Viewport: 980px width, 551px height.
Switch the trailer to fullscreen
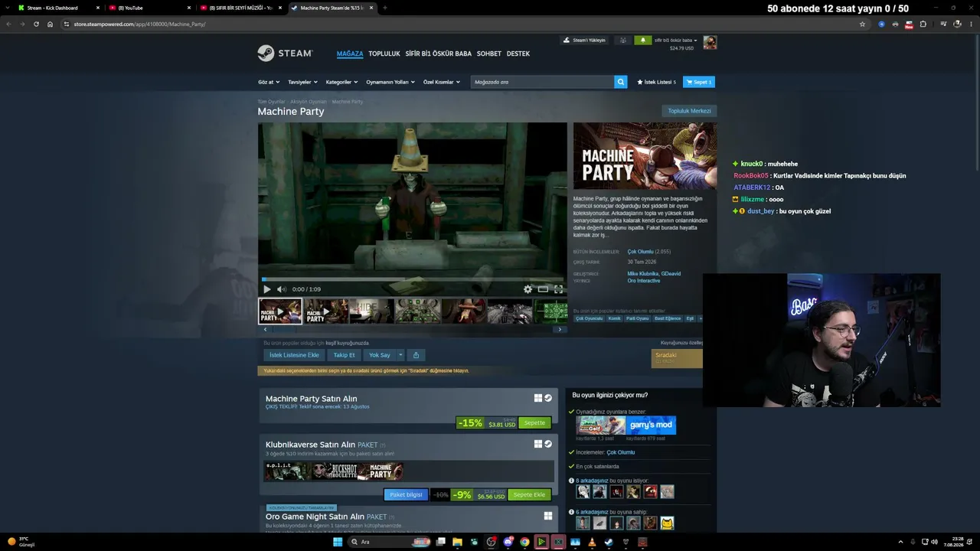point(558,289)
